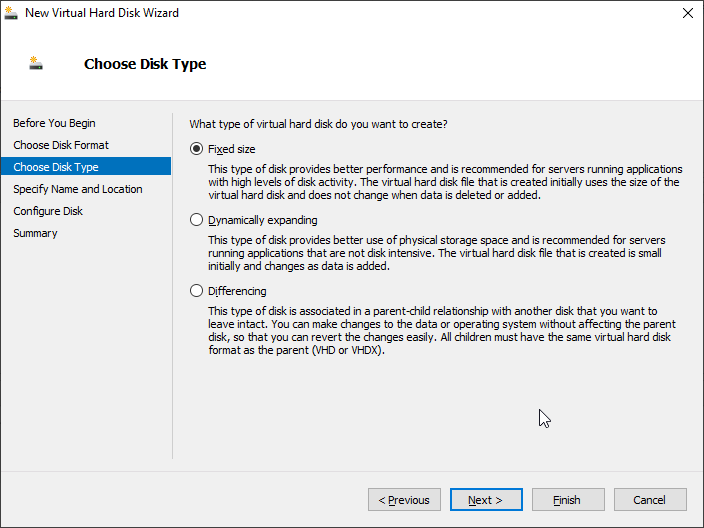This screenshot has height=528, width=704.
Task: Go to the Before You Begin step
Action: [x=54, y=123]
